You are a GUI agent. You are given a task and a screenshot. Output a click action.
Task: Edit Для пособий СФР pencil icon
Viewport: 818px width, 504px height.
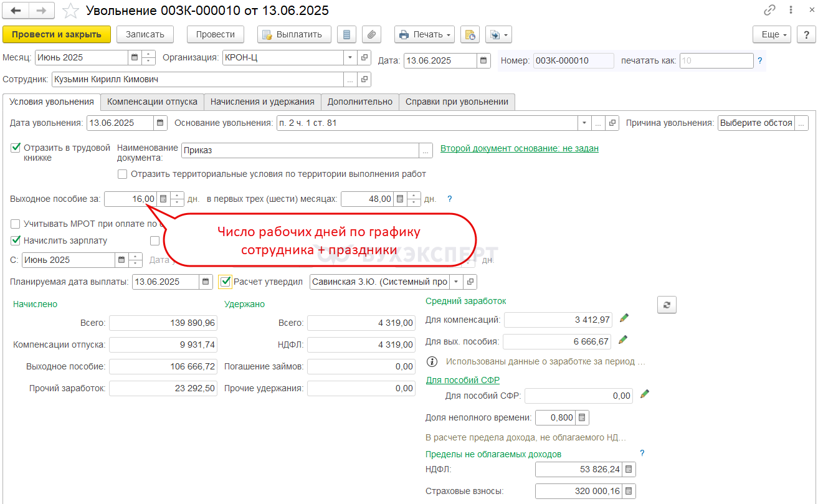pyautogui.click(x=645, y=394)
